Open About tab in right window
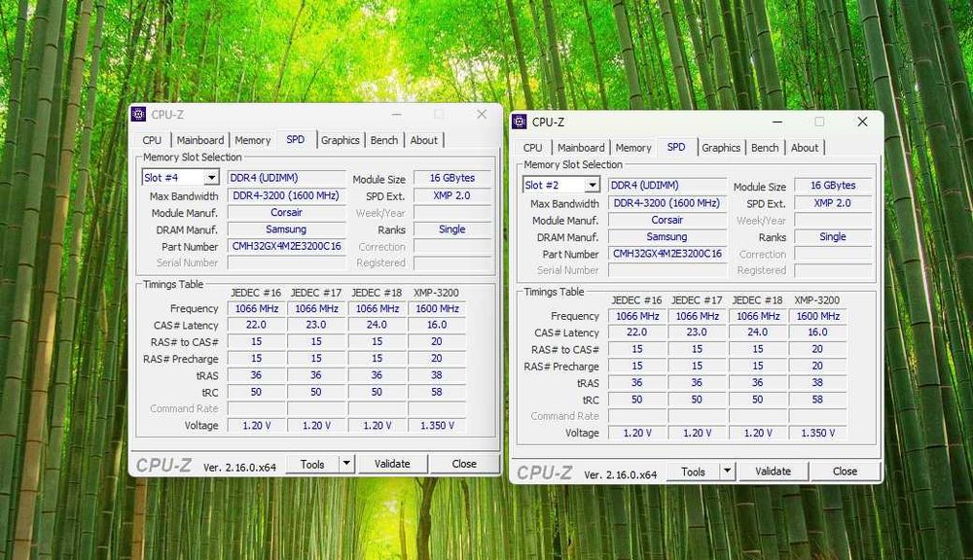The height and width of the screenshot is (560, 973). [805, 148]
